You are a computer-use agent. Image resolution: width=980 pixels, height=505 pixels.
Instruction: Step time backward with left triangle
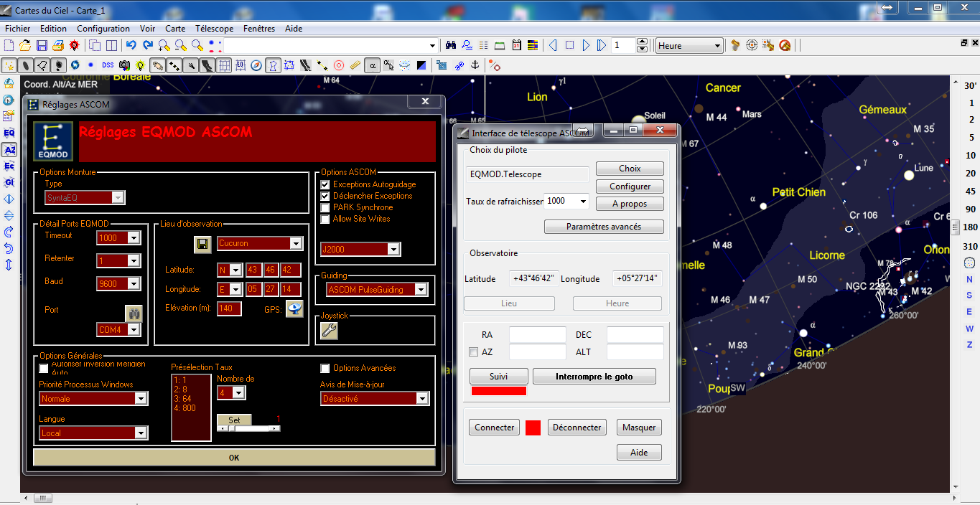coord(553,45)
